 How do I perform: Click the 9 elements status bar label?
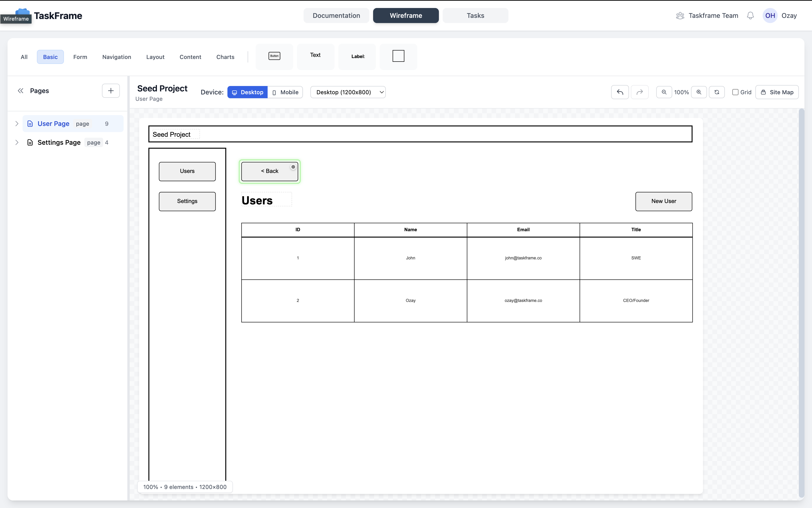(x=179, y=487)
